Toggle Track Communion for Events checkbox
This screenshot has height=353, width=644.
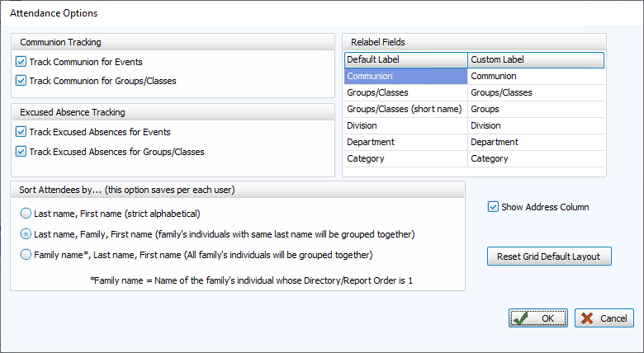tap(21, 62)
